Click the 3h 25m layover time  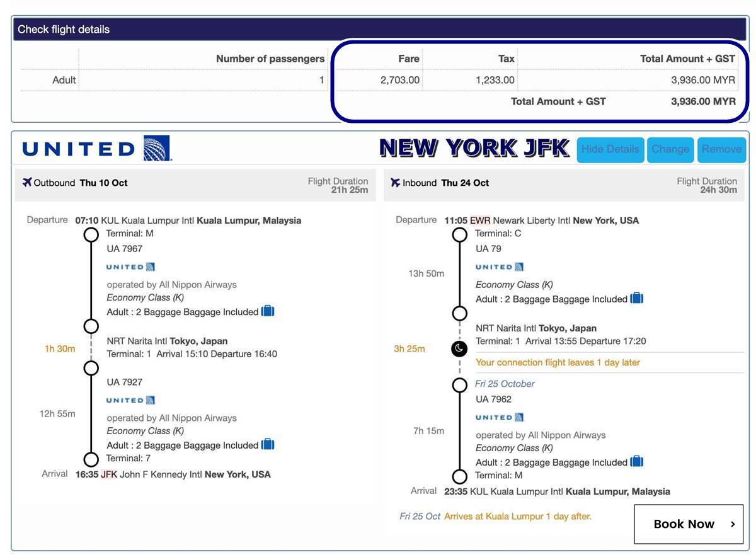click(409, 348)
